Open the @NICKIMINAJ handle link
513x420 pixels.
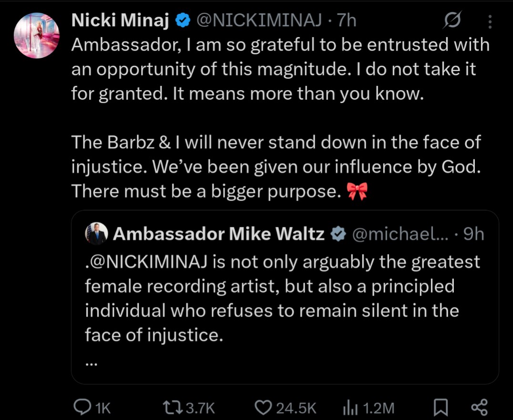[x=258, y=20]
